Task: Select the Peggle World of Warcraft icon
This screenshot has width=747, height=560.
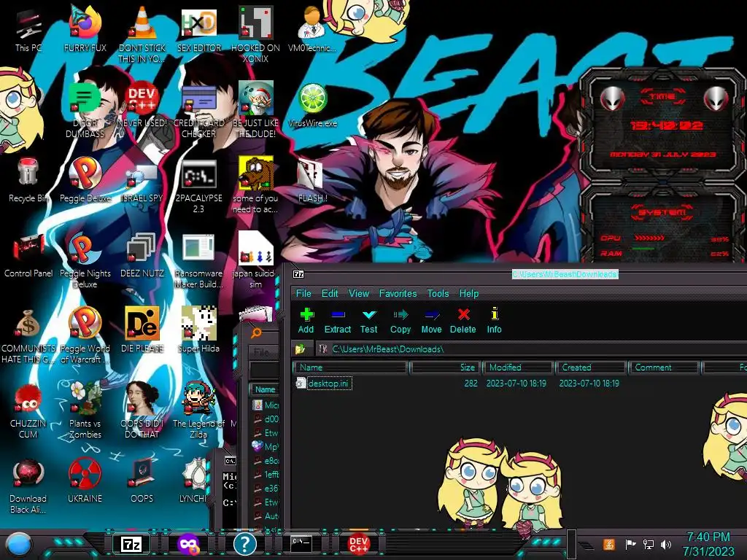Action: (x=85, y=335)
